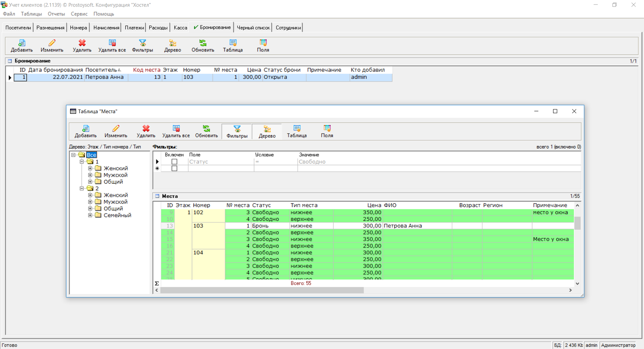This screenshot has width=644, height=349.
Task: Collapse the floor 2 tree node
Action: 82,189
